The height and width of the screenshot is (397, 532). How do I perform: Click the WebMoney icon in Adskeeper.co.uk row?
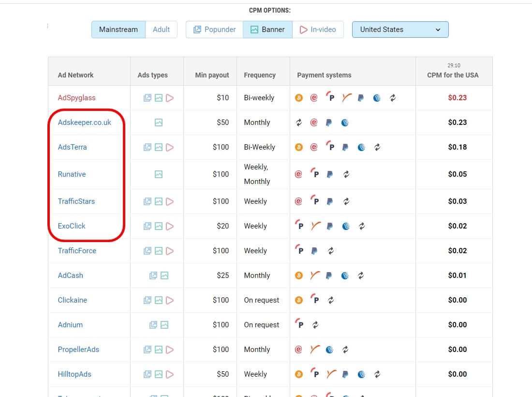[x=345, y=122]
